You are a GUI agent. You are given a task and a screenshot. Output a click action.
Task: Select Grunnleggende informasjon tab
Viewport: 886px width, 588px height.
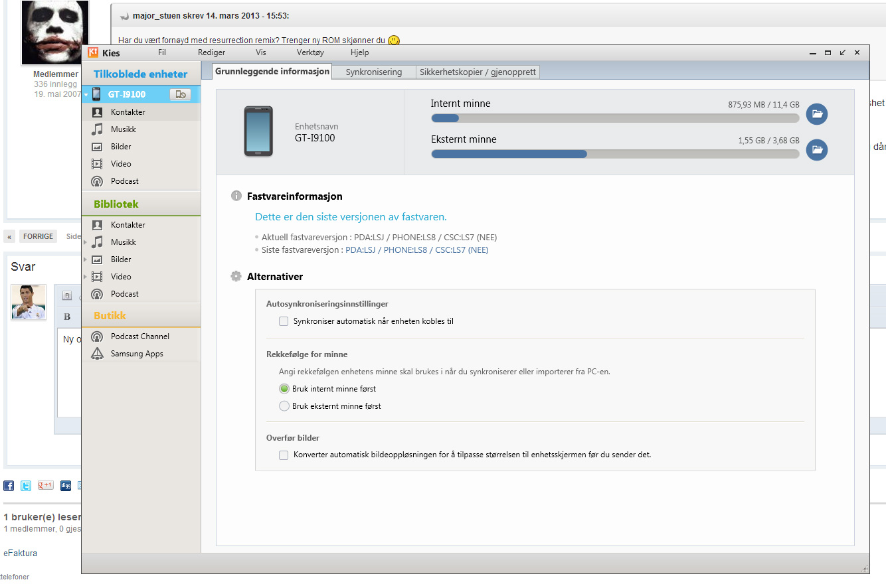coord(272,71)
